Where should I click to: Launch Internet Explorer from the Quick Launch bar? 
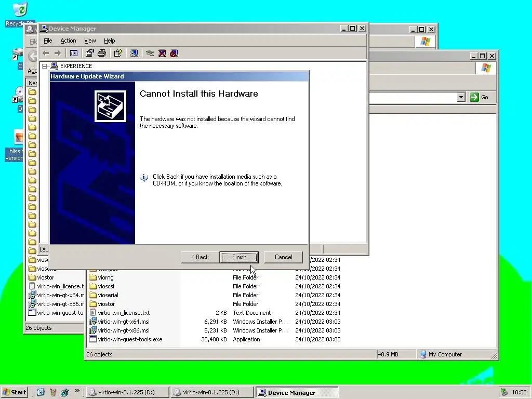click(41, 392)
